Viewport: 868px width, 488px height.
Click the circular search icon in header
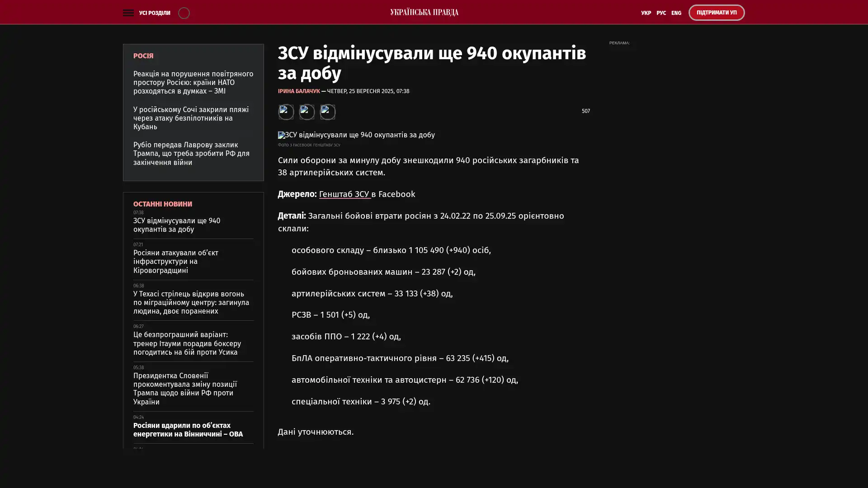pos(184,13)
